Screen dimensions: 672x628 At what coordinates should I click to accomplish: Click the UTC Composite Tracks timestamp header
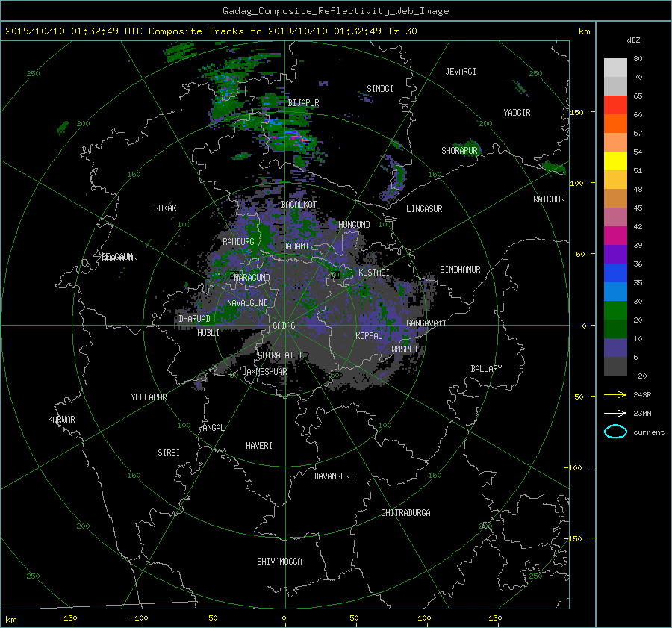click(211, 31)
